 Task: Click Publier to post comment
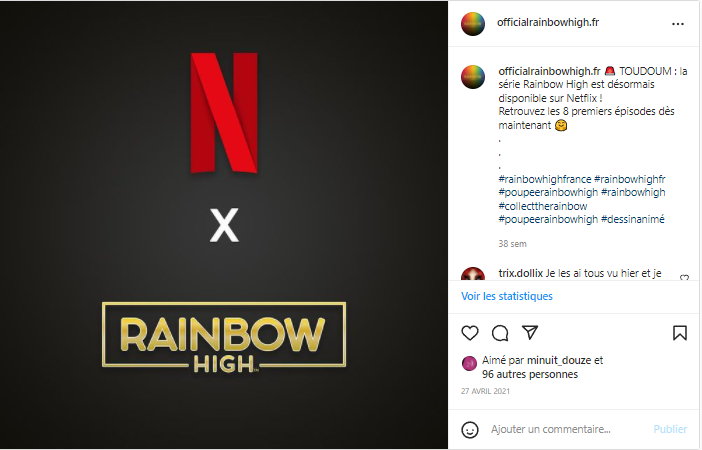point(670,429)
